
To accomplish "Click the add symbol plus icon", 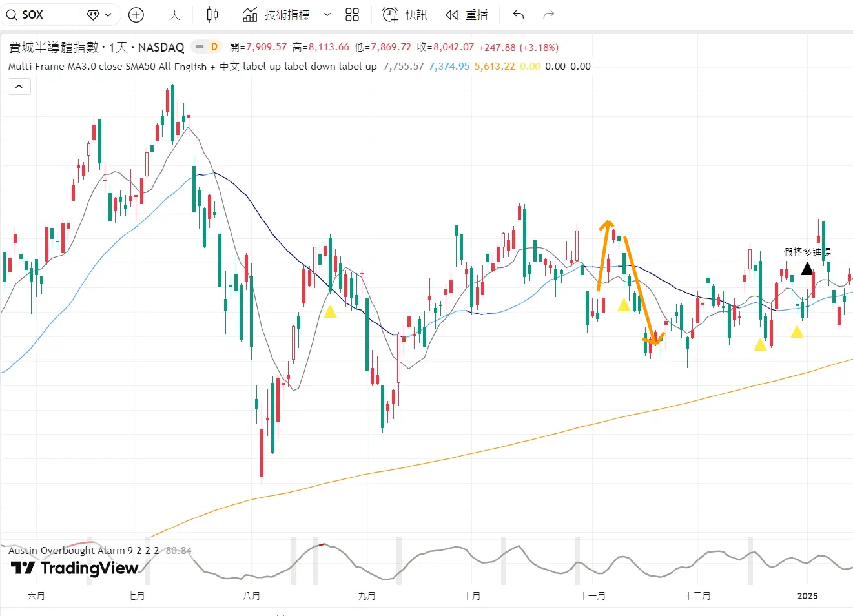I will (x=136, y=15).
